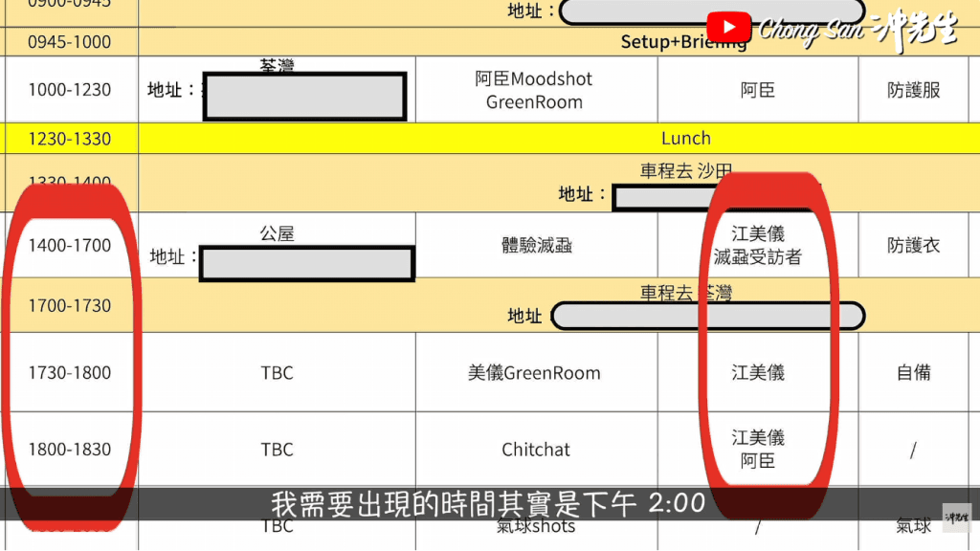The width and height of the screenshot is (980, 551).
Task: Click the 車程去 荃灣 text
Action: 685,293
